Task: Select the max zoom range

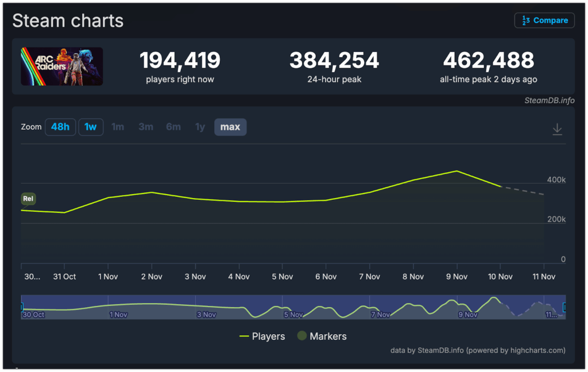Action: (x=230, y=127)
